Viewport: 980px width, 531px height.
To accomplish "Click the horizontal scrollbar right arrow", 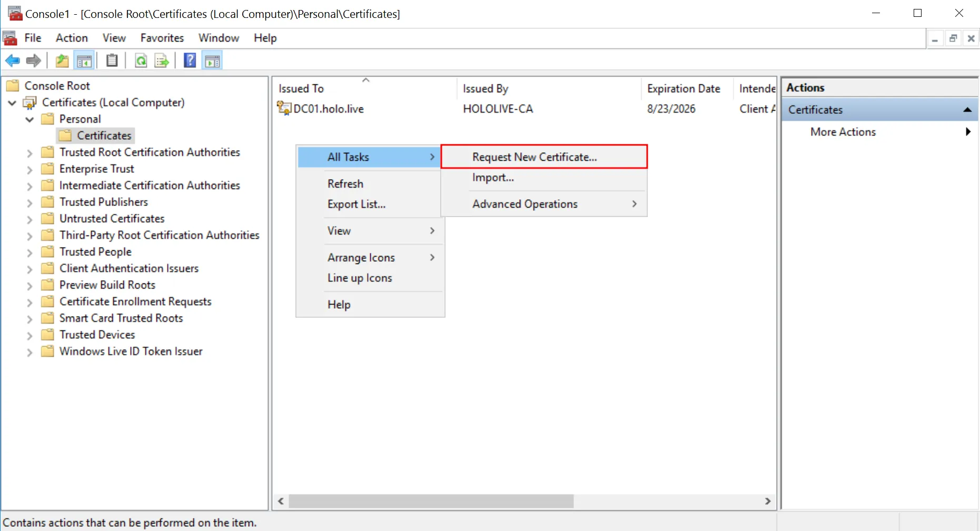I will coord(767,501).
